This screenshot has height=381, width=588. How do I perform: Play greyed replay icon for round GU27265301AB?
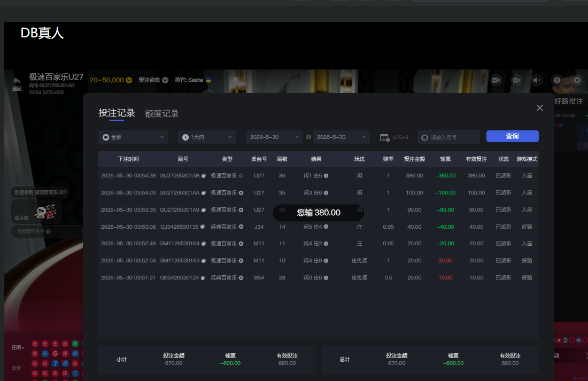241,176
